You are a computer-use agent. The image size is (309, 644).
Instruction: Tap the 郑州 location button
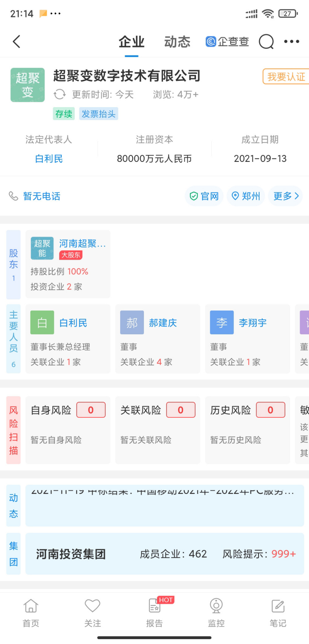[x=246, y=196]
